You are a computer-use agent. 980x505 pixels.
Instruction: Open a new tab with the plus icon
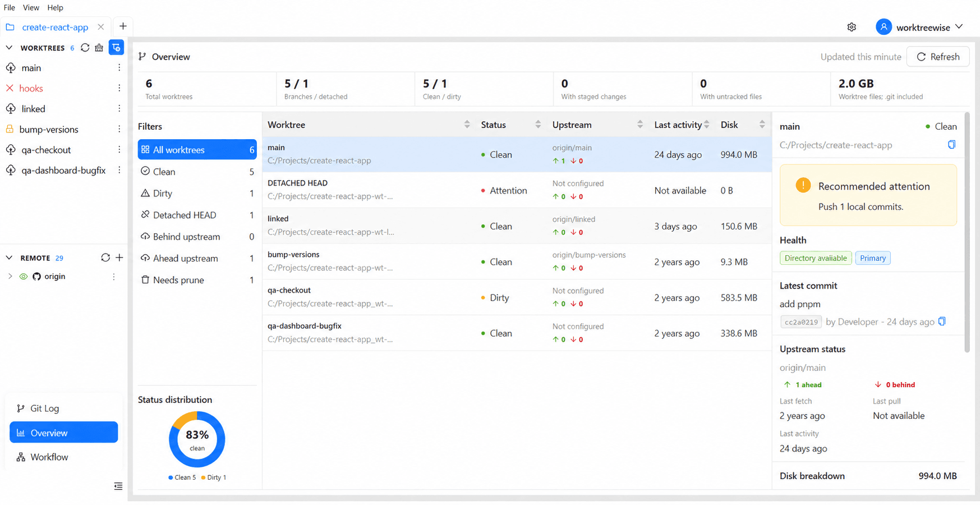123,26
